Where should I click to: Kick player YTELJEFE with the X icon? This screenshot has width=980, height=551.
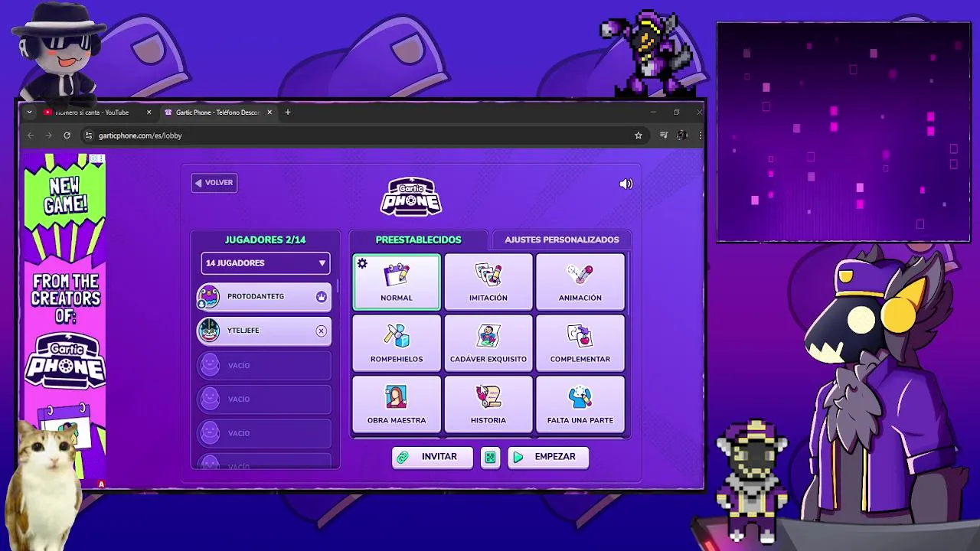point(321,331)
